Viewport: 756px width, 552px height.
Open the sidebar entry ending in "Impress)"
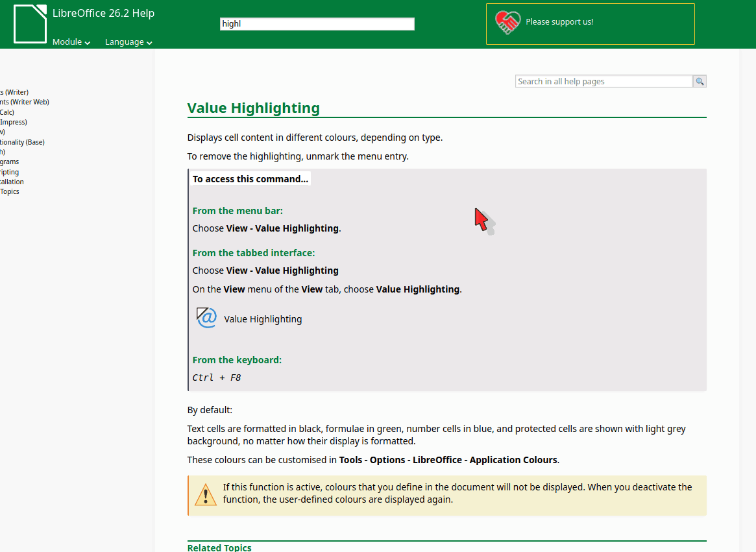coord(14,122)
